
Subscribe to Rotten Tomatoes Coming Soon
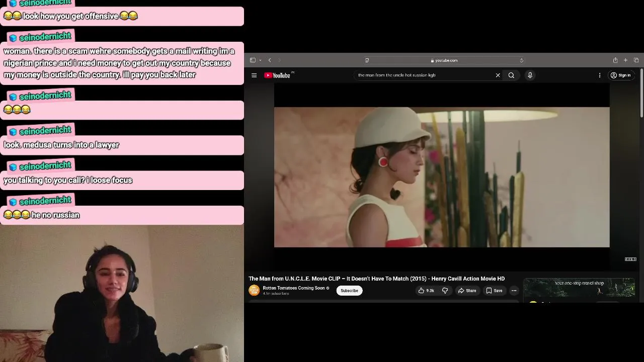click(349, 291)
